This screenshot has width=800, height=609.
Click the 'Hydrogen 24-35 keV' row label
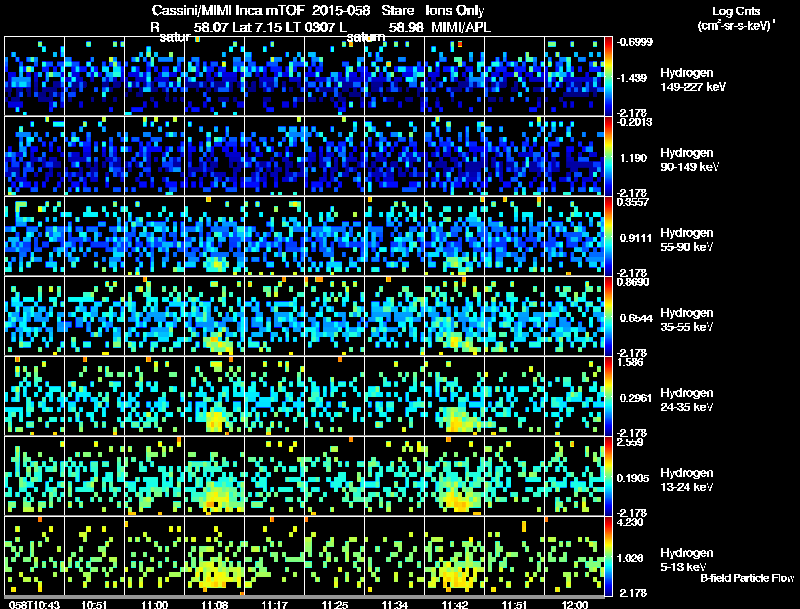(687, 400)
